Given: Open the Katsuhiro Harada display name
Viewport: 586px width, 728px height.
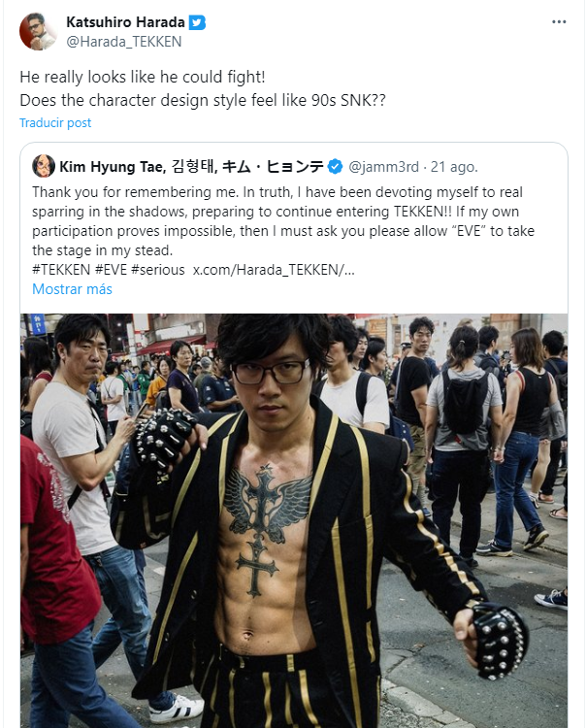Looking at the screenshot, I should tap(125, 21).
